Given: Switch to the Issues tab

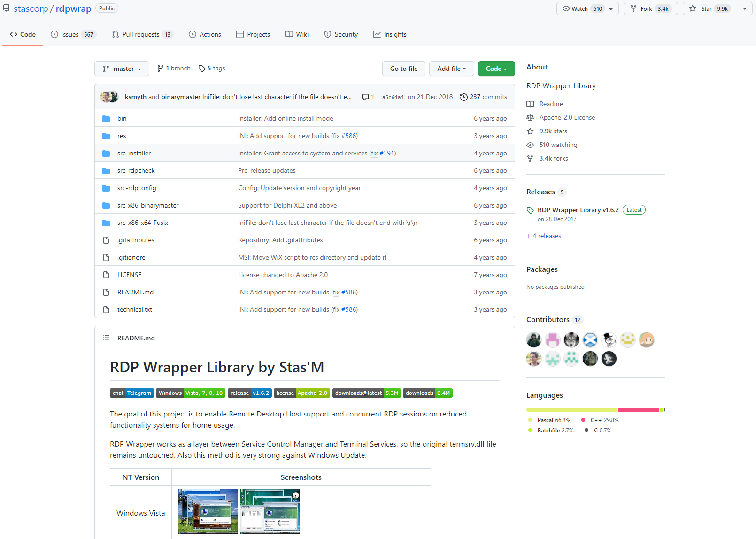Looking at the screenshot, I should (x=73, y=34).
